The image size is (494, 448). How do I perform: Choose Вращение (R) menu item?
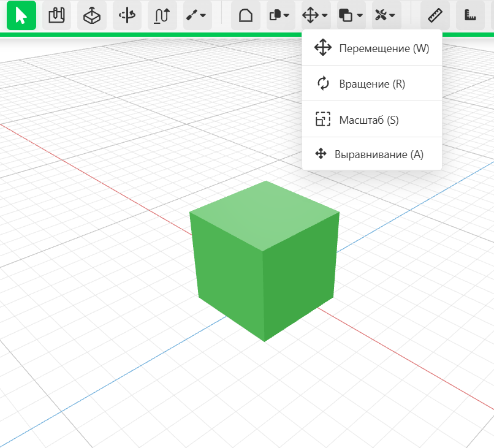point(372,84)
